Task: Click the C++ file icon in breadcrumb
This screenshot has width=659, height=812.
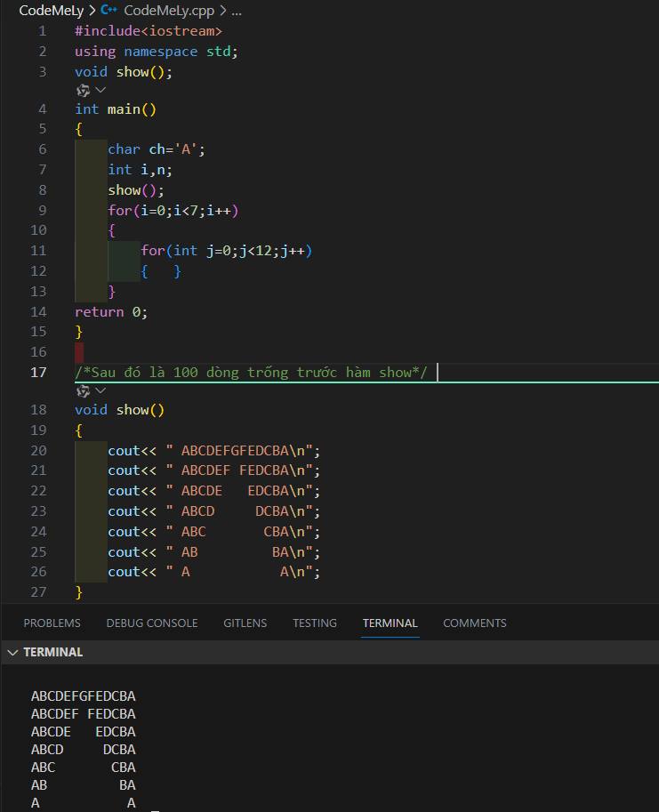Action: coord(108,10)
